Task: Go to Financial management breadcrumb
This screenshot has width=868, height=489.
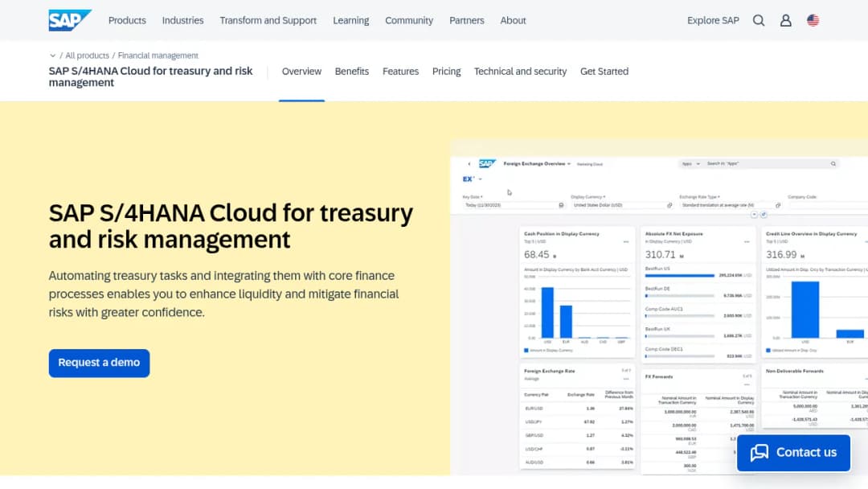Action: click(158, 55)
